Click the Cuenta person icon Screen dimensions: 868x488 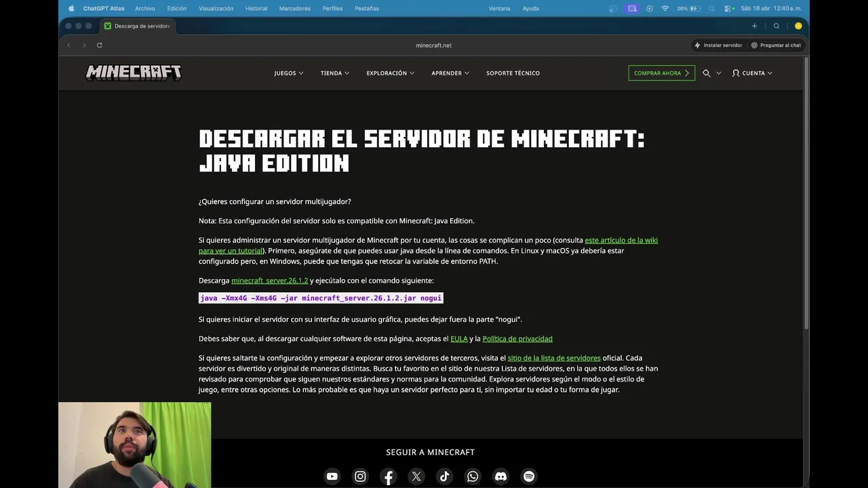pyautogui.click(x=736, y=73)
